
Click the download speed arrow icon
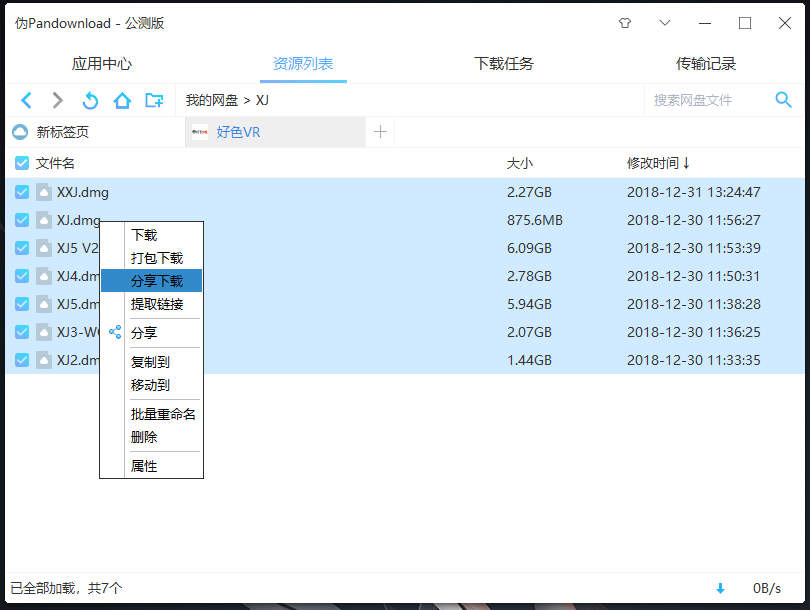point(720,588)
